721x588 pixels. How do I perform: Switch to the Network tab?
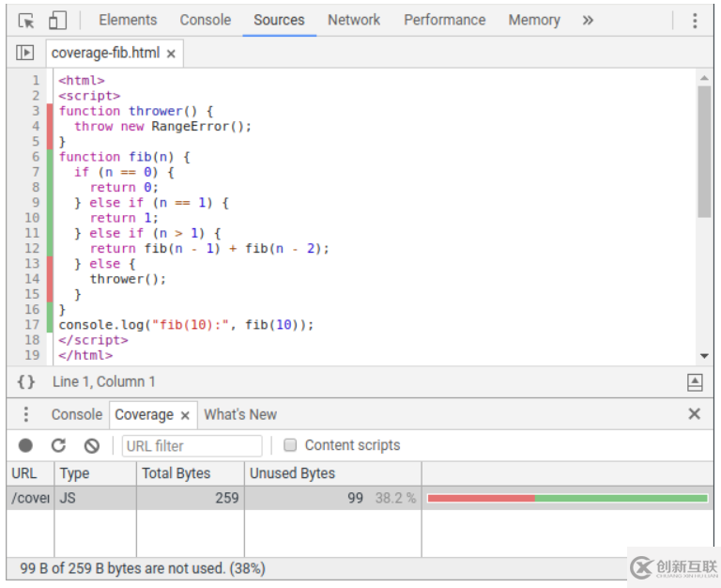click(x=354, y=20)
